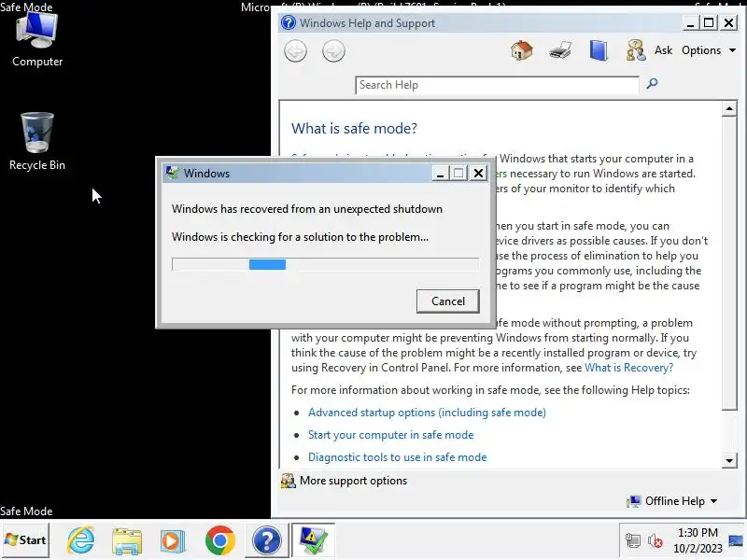Switch to Help and Support taskbar button

(x=267, y=540)
